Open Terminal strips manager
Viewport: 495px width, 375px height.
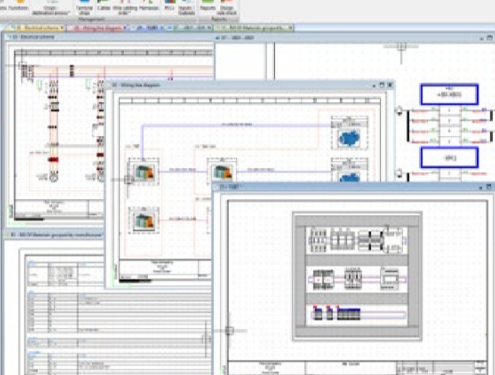click(x=84, y=7)
